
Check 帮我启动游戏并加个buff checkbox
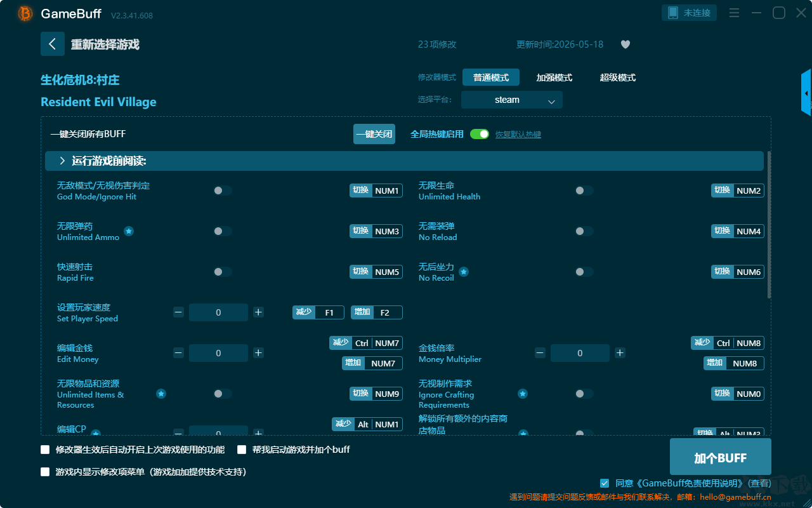click(242, 450)
